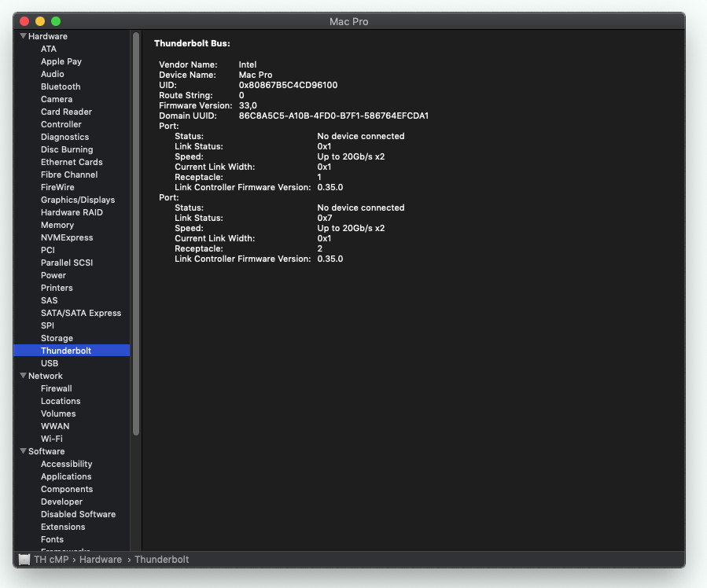The height and width of the screenshot is (588, 707).
Task: Click the Domain UUID value text
Action: (333, 116)
